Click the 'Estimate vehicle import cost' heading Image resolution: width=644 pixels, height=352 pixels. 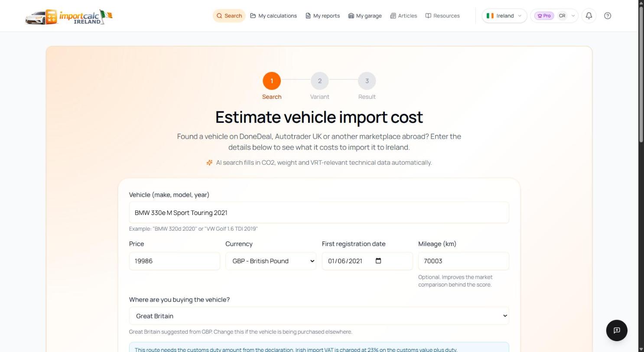click(x=319, y=117)
